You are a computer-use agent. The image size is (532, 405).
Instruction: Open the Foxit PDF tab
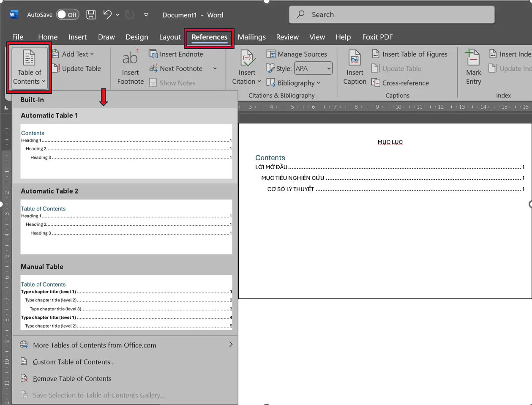377,37
